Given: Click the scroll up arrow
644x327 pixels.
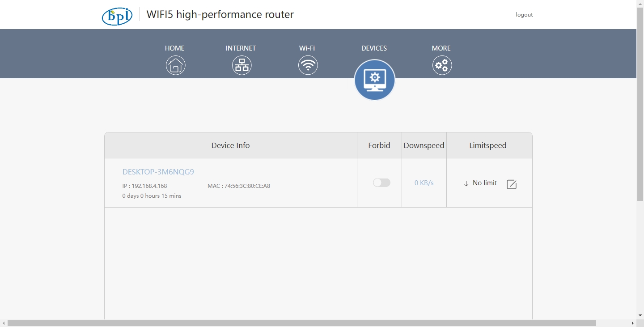Looking at the screenshot, I should click(x=640, y=4).
